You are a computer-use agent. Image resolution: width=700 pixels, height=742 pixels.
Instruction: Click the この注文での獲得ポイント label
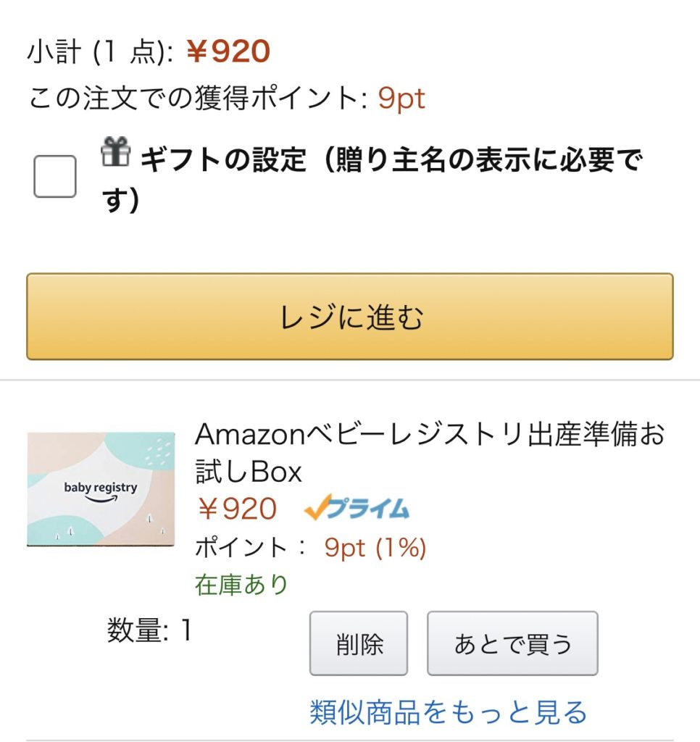click(197, 99)
